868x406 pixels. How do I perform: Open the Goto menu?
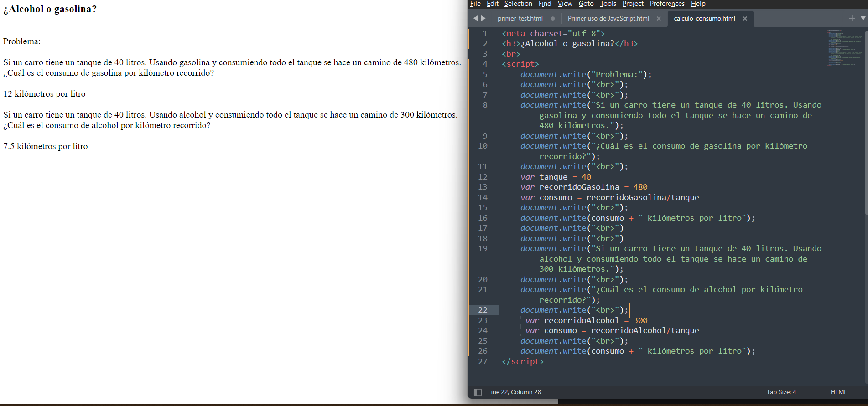click(586, 4)
